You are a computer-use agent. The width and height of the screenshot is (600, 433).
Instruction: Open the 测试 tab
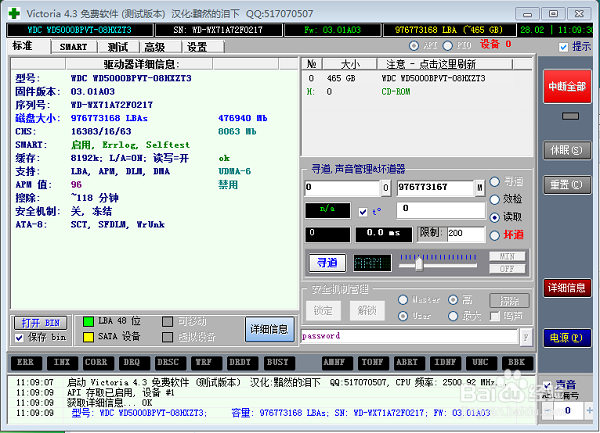pos(117,46)
